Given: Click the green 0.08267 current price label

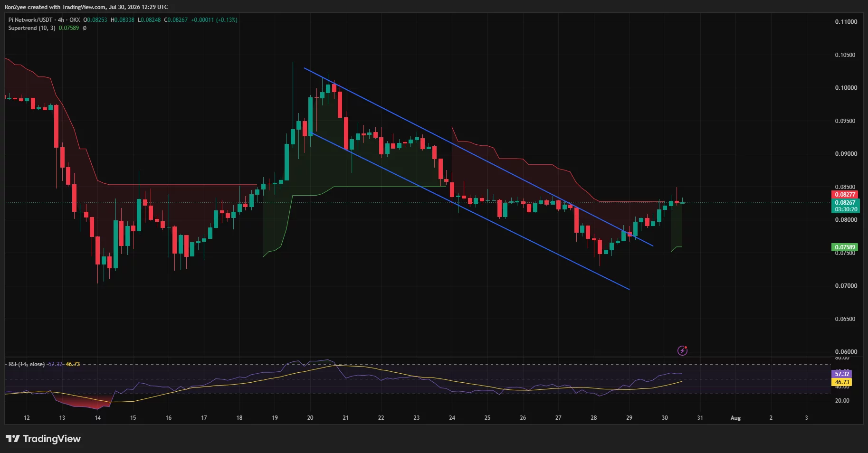Looking at the screenshot, I should coord(845,203).
